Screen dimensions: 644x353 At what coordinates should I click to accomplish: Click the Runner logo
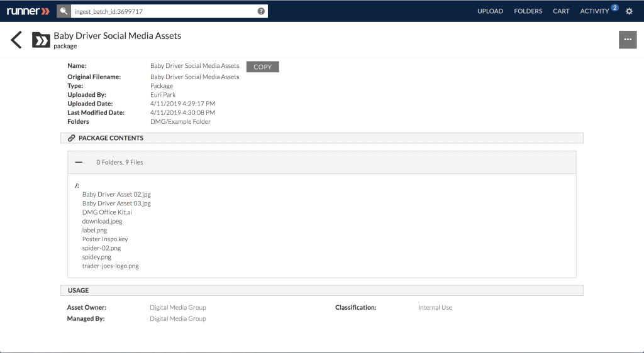(x=28, y=11)
